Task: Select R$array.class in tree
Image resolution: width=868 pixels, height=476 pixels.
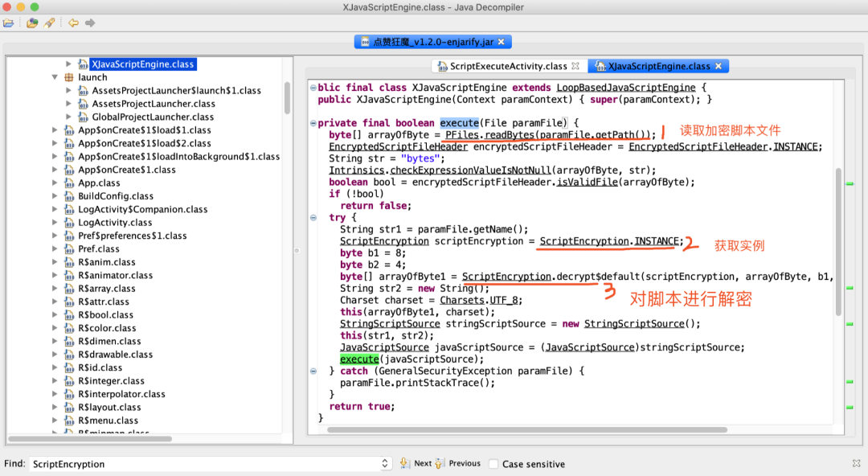Action: point(107,289)
